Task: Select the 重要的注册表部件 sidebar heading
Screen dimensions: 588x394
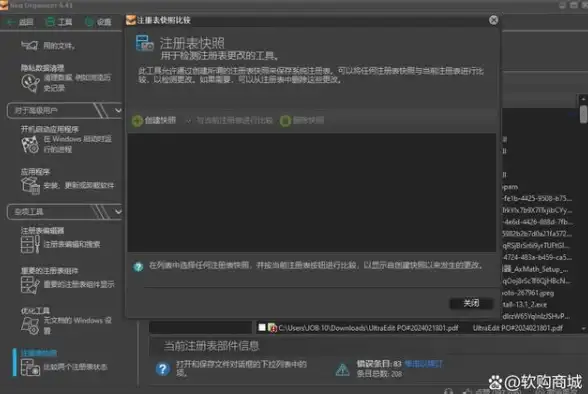Action: pos(50,270)
